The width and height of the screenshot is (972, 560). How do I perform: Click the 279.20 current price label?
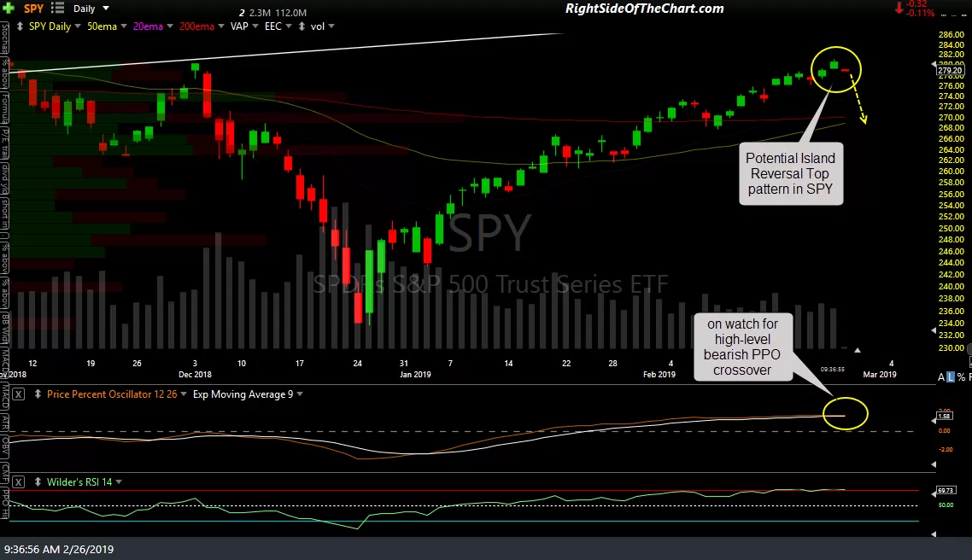tap(949, 71)
